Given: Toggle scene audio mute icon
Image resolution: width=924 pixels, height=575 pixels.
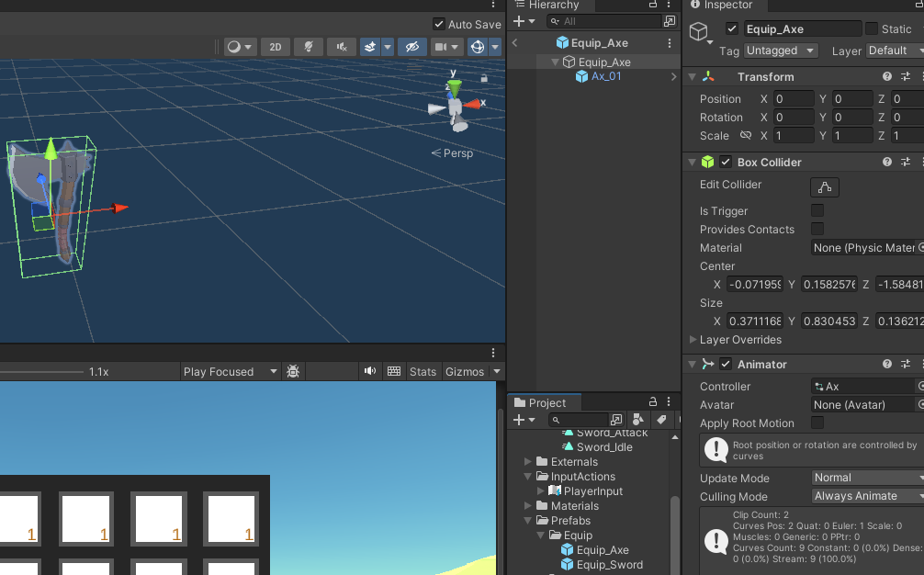Looking at the screenshot, I should click(341, 47).
